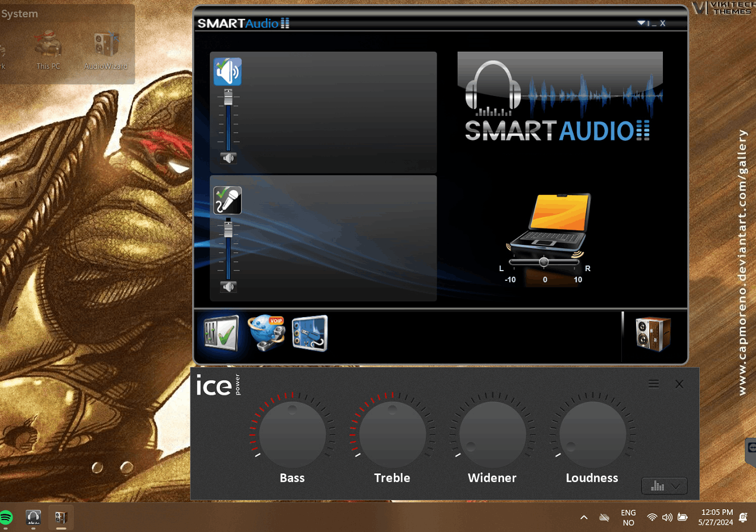Mute the speaker volume below playback slider

229,158
